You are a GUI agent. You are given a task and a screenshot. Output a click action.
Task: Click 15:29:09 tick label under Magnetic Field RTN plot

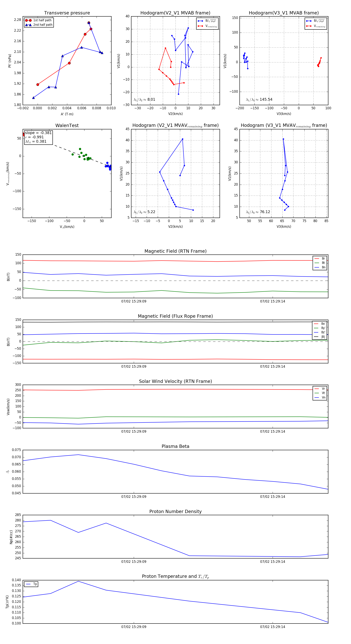[134, 301]
